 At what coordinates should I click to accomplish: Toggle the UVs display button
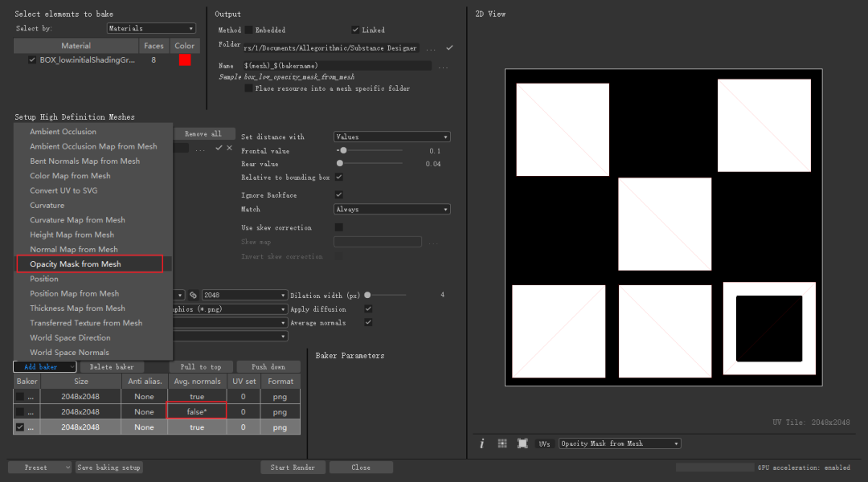(x=544, y=443)
